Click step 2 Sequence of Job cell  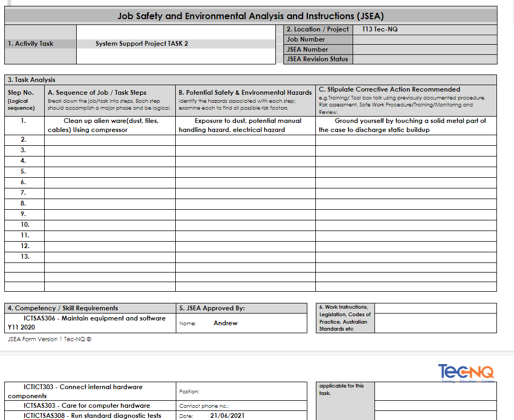pyautogui.click(x=110, y=140)
